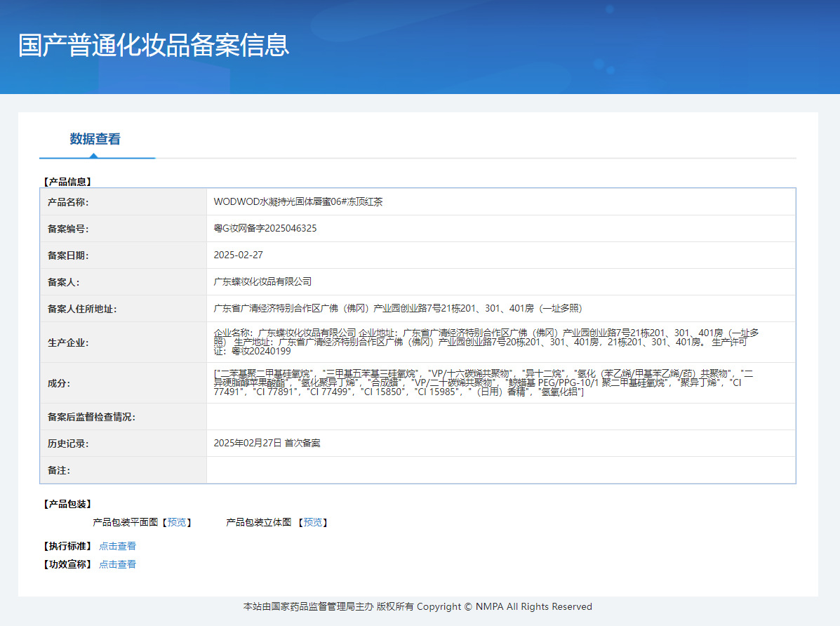Select history record 2025年02月27日 首次备案
This screenshot has height=626, width=840.
coord(267,444)
